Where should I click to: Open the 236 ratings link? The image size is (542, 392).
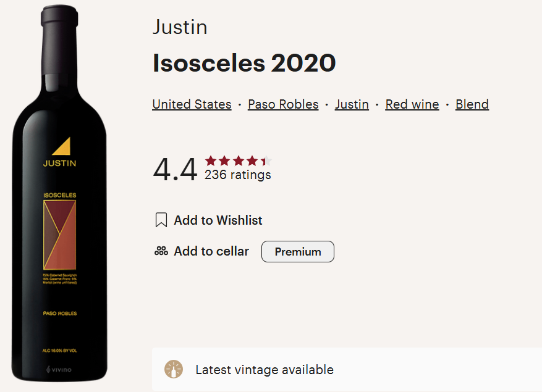coord(237,175)
